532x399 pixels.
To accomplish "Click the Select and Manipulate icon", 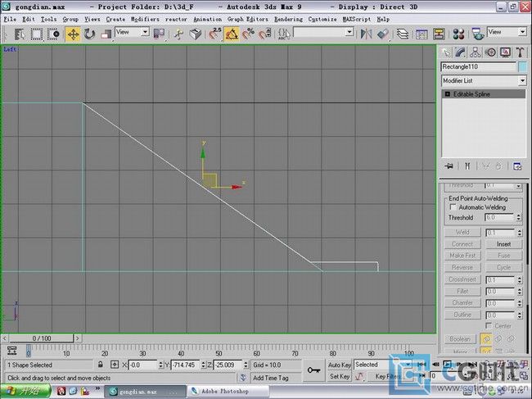I will coord(178,34).
